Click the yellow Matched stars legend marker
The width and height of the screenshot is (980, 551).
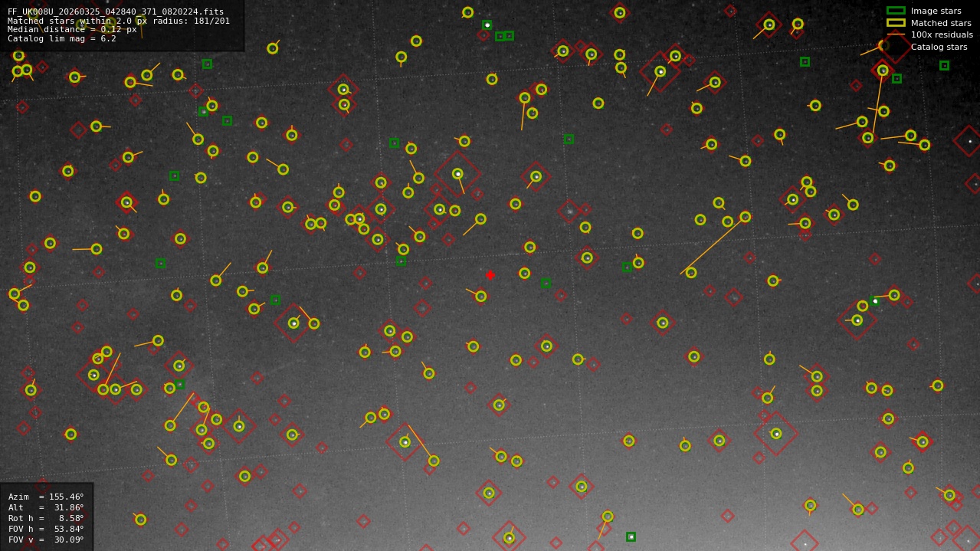tap(896, 23)
